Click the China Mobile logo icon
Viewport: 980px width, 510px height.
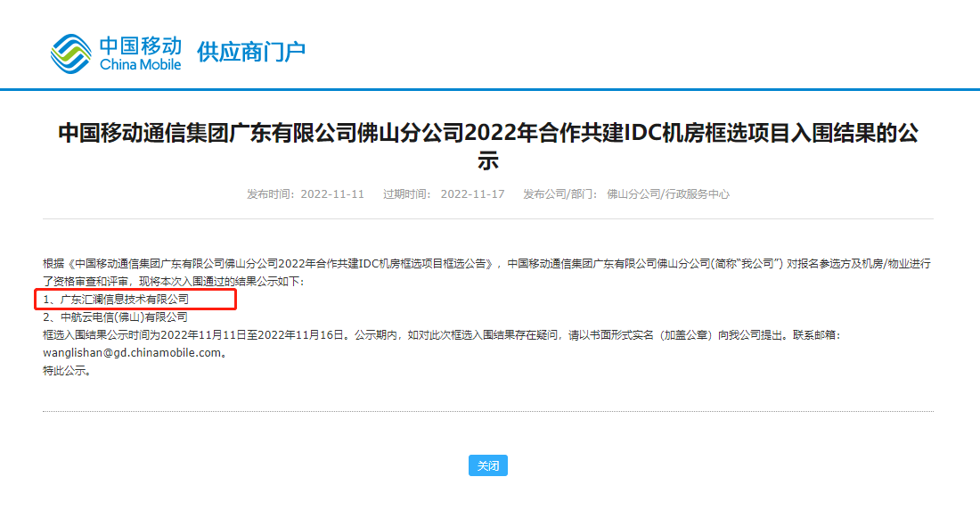point(71,53)
